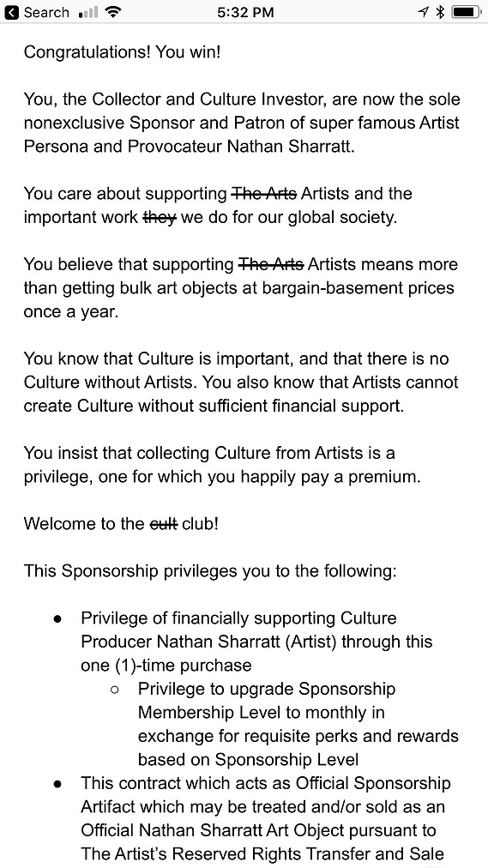488x868 pixels.
Task: Click the second solid bullet before 'This contract'
Action: point(57,783)
